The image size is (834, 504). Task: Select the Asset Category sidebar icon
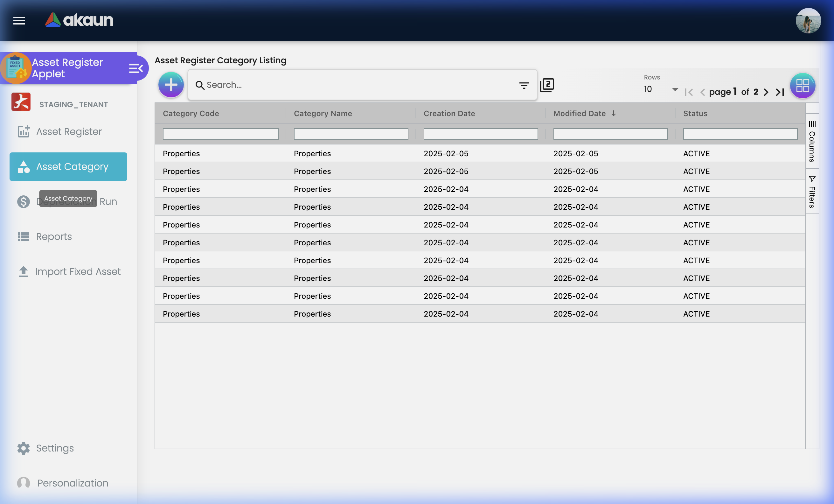23,166
